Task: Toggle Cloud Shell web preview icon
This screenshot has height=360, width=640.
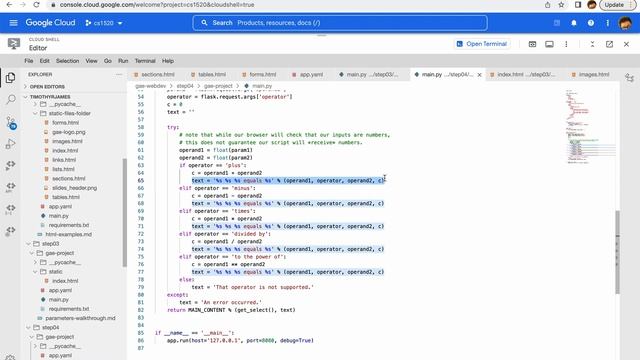Action: click(x=532, y=44)
